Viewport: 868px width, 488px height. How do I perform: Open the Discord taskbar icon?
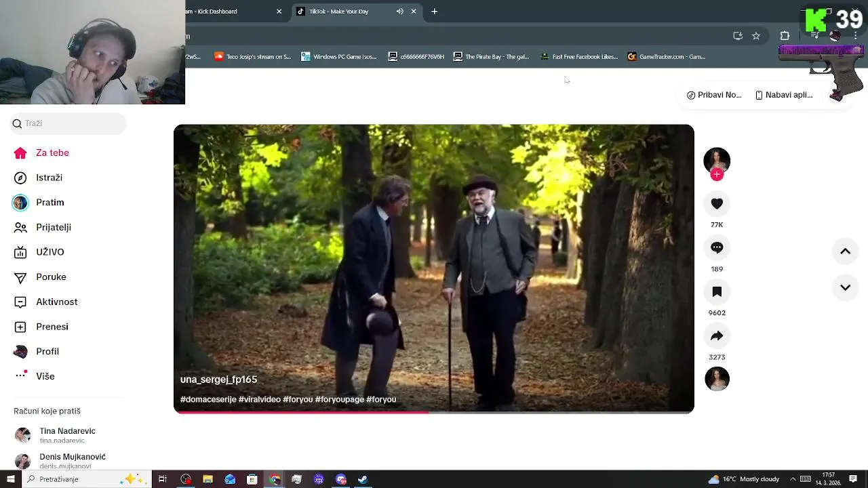click(x=341, y=479)
